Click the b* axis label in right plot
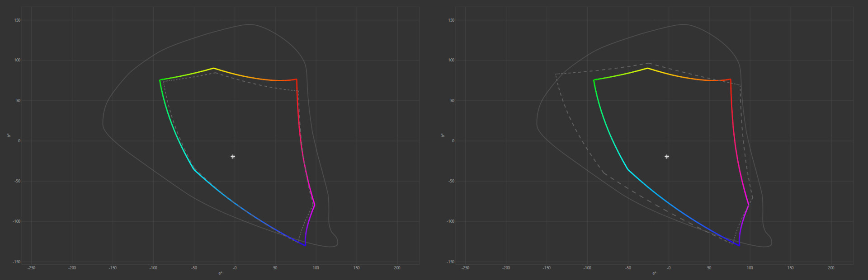Image resolution: width=868 pixels, height=280 pixels. [443, 135]
